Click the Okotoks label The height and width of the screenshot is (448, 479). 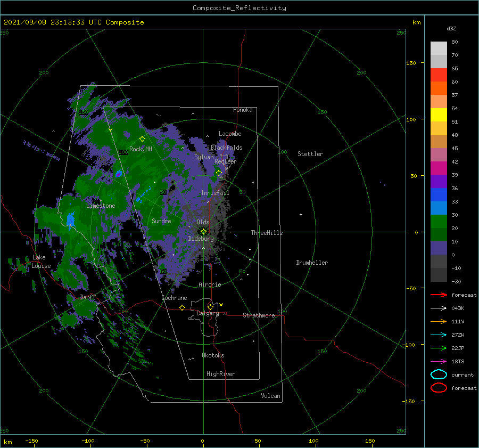click(213, 355)
